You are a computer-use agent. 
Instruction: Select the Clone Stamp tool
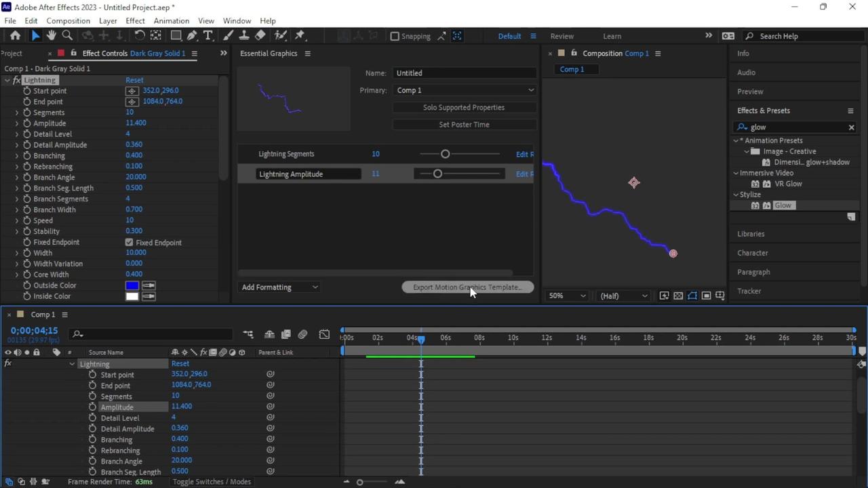[x=244, y=35]
